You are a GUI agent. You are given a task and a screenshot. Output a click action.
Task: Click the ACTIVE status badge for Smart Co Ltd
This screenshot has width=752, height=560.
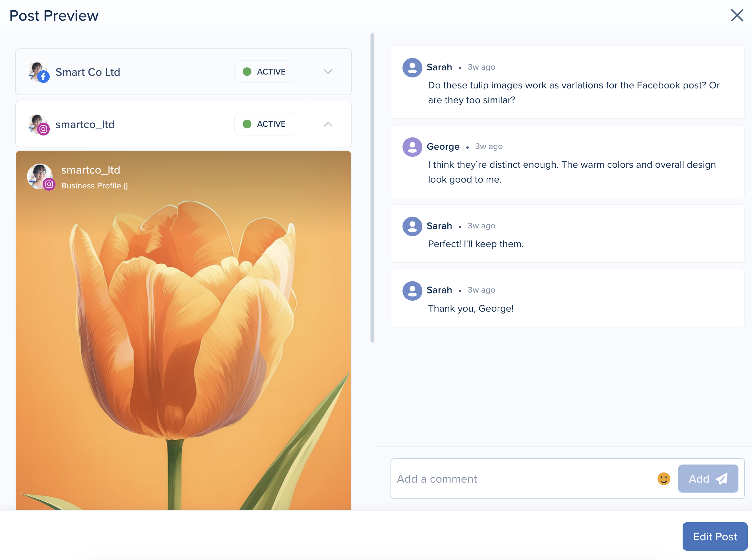coord(264,72)
